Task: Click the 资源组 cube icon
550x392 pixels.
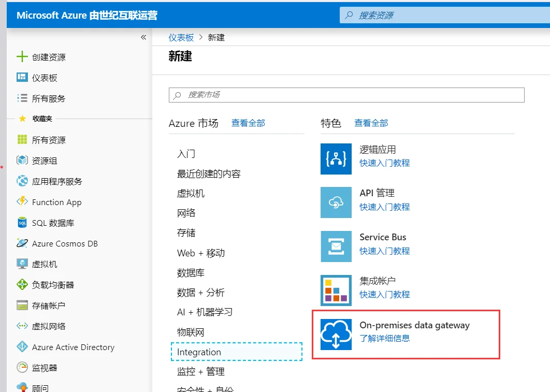Action: 22,160
